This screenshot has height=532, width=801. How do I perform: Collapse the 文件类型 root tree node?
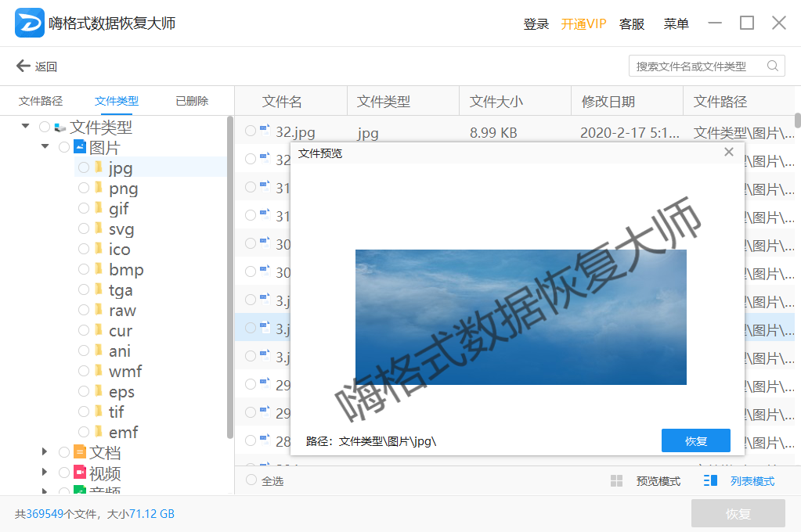click(26, 126)
